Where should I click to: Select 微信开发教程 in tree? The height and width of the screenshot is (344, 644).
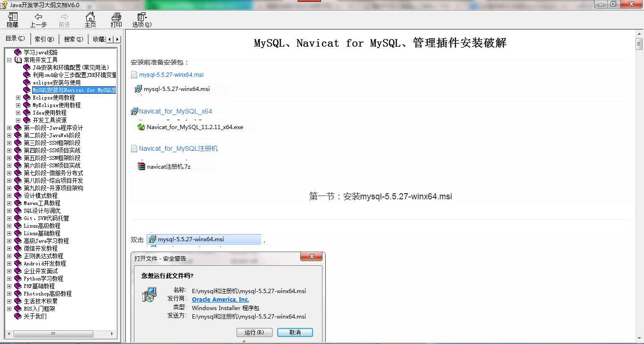[41, 248]
